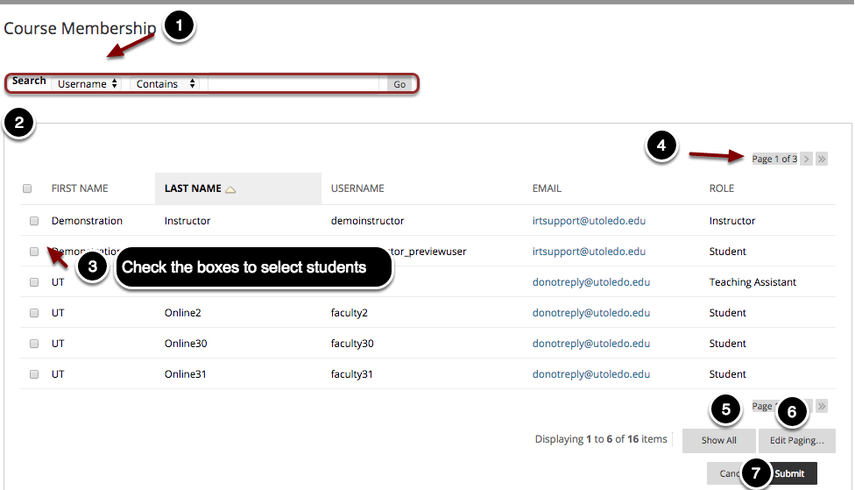Open irtsupport email link for previewuser row

pos(589,251)
